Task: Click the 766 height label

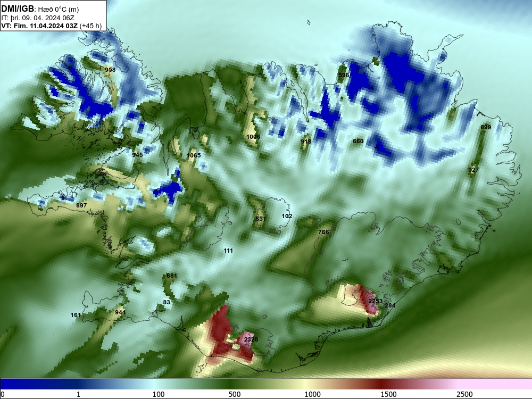Action: click(x=323, y=232)
